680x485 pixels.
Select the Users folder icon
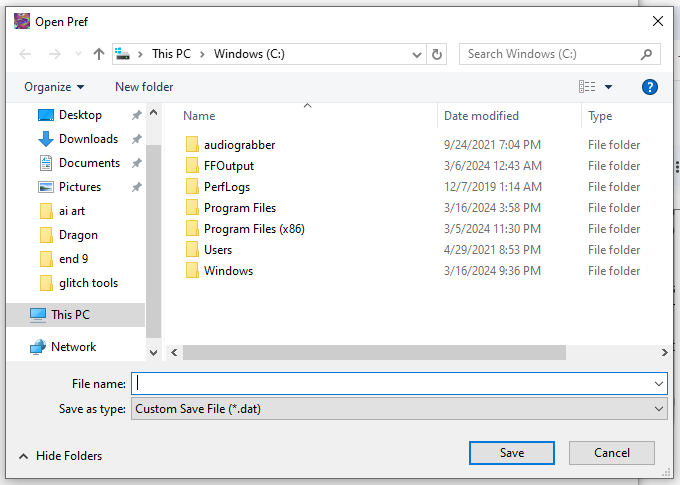coord(192,249)
